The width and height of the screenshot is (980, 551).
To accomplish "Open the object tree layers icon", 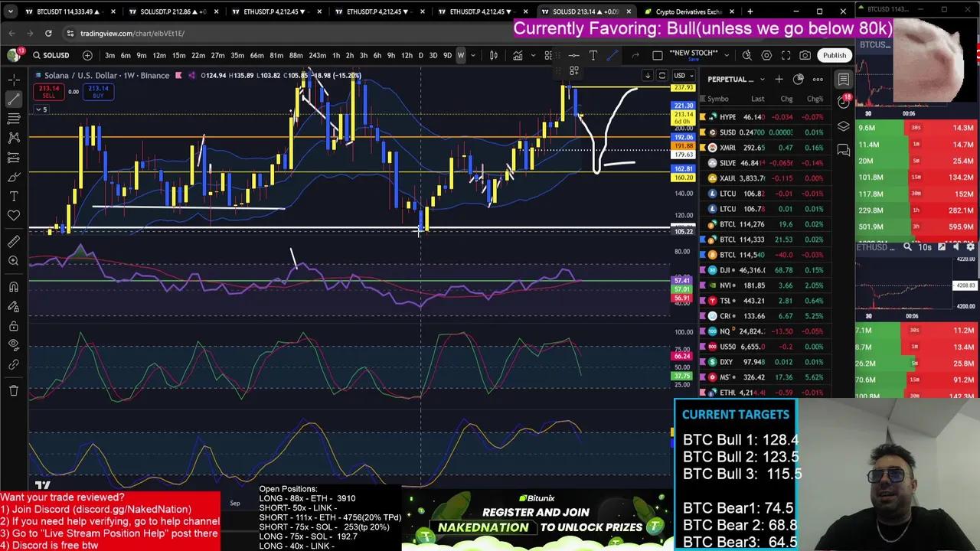I will pos(843,126).
